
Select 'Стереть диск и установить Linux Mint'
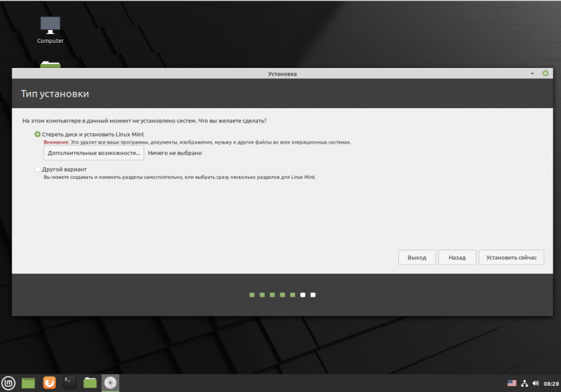[37, 135]
